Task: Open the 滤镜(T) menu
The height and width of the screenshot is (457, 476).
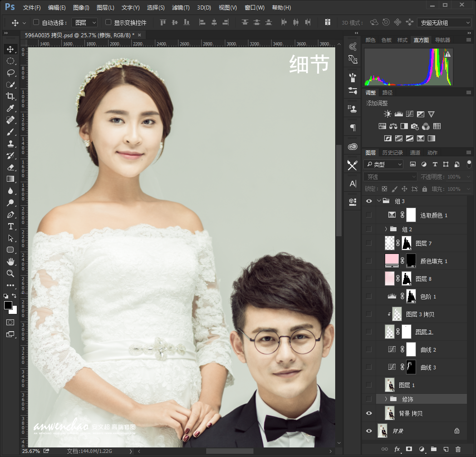Action: pos(181,8)
